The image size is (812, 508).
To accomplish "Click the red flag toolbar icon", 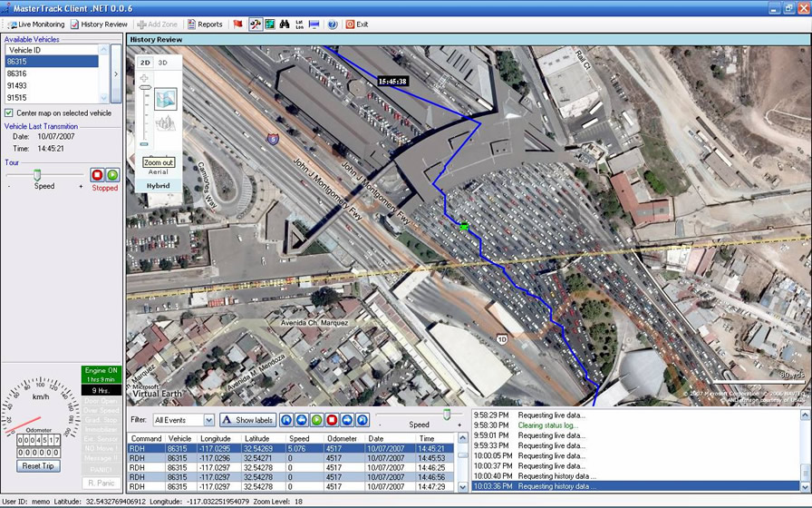I will tap(237, 24).
